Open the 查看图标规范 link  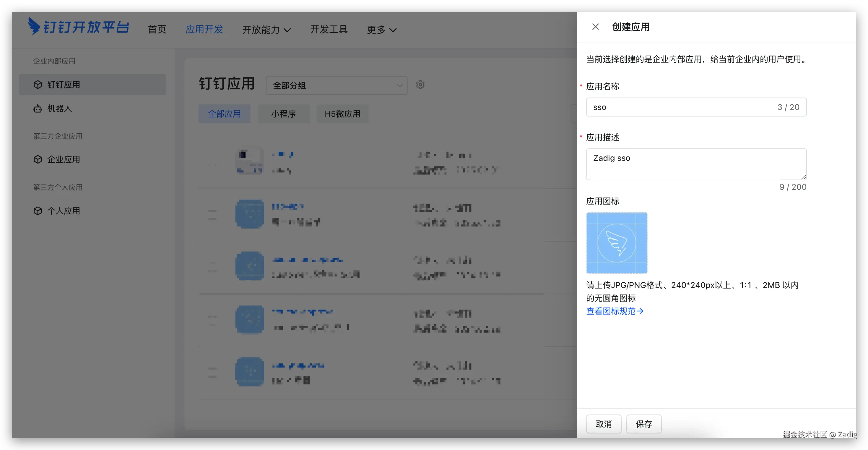pos(615,311)
